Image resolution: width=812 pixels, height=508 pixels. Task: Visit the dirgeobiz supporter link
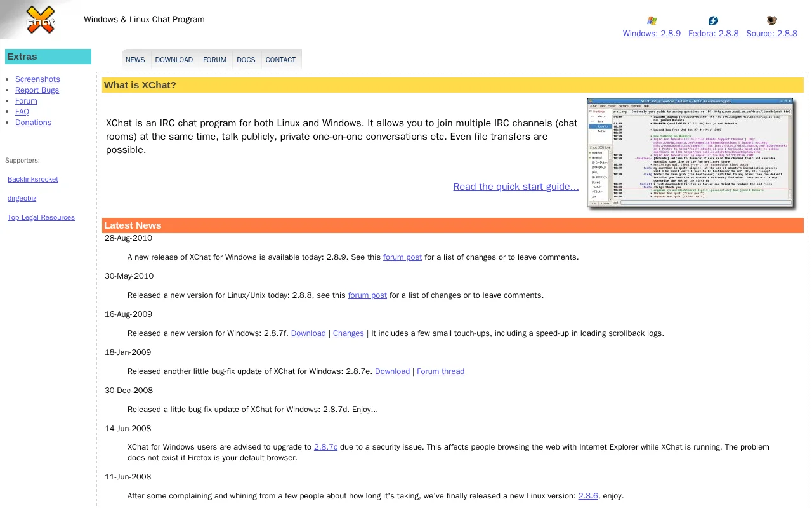(22, 198)
